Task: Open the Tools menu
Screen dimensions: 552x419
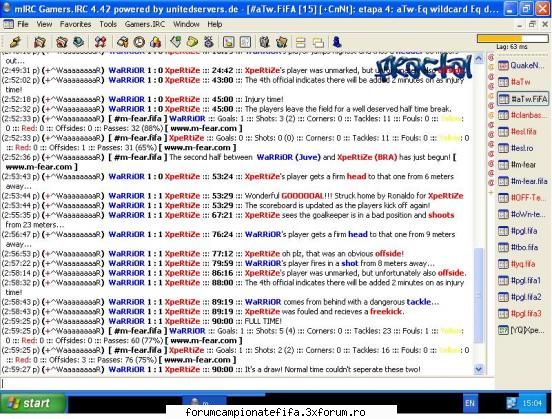Action: [108, 24]
